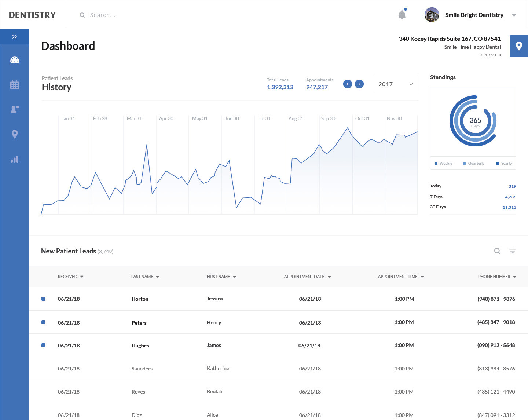The width and height of the screenshot is (528, 420).
Task: Open the bar chart reports sidebar icon
Action: pyautogui.click(x=15, y=159)
